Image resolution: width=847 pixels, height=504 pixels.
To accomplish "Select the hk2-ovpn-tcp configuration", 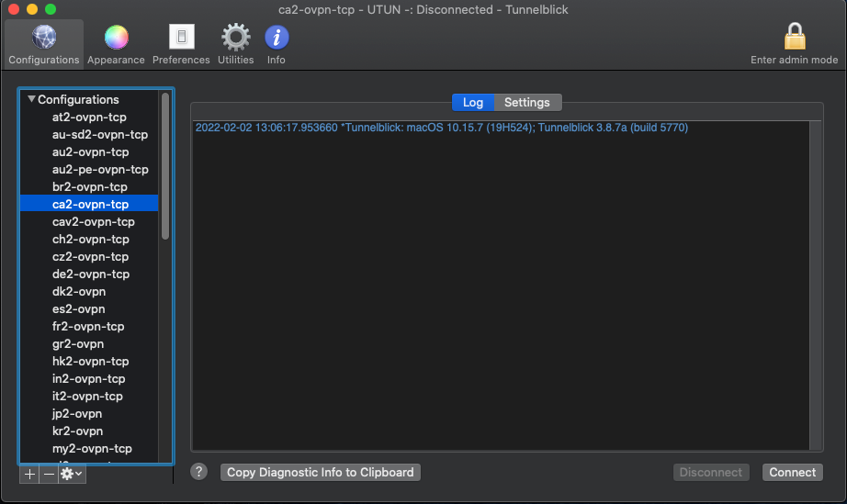I will tap(89, 361).
